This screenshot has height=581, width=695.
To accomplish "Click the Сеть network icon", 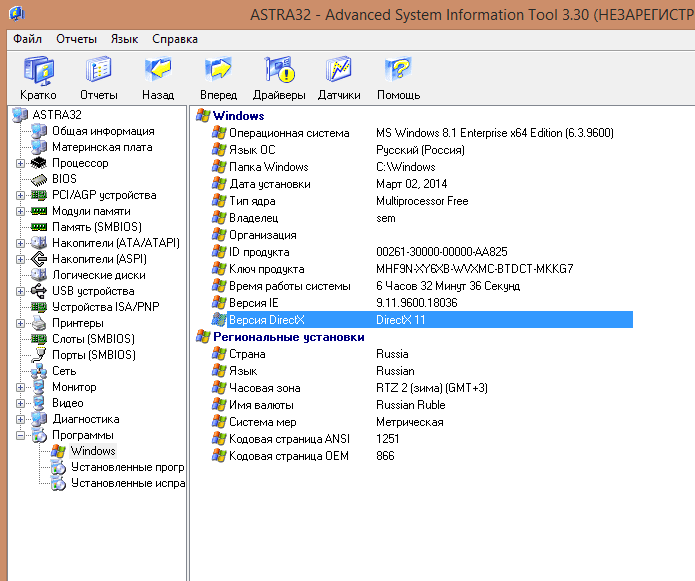I will click(x=39, y=371).
